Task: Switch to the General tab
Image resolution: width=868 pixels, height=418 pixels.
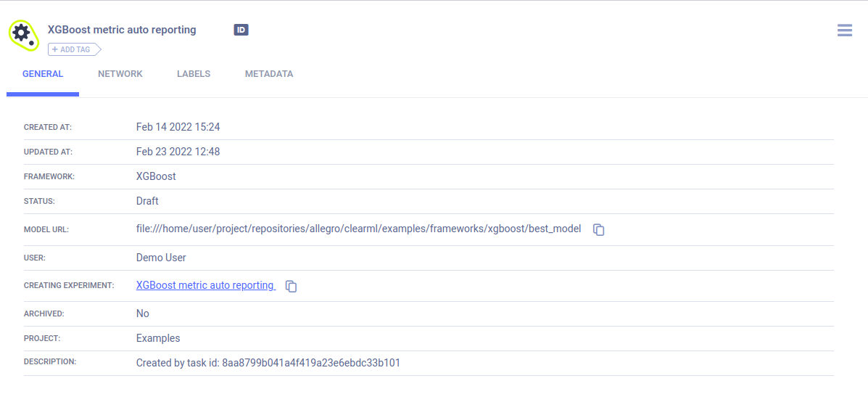Action: (x=43, y=74)
